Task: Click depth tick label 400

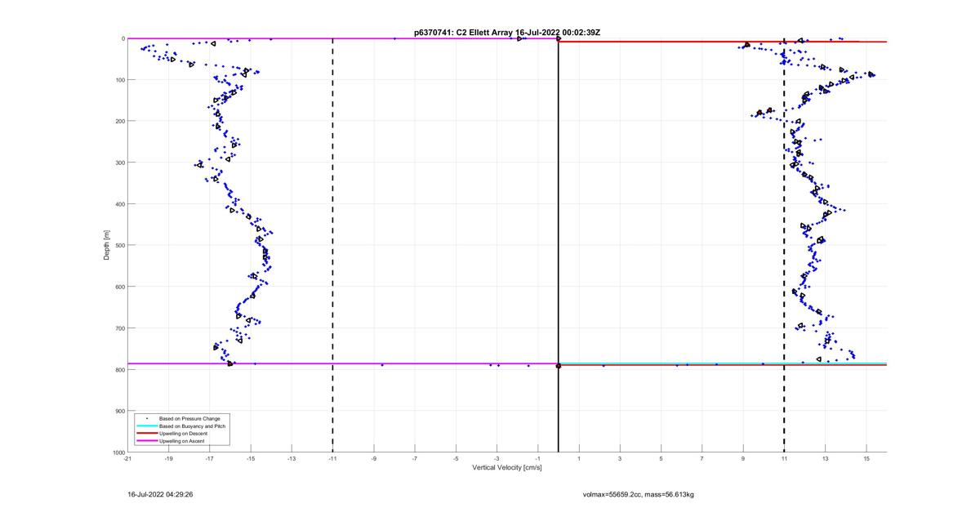Action: coord(119,204)
